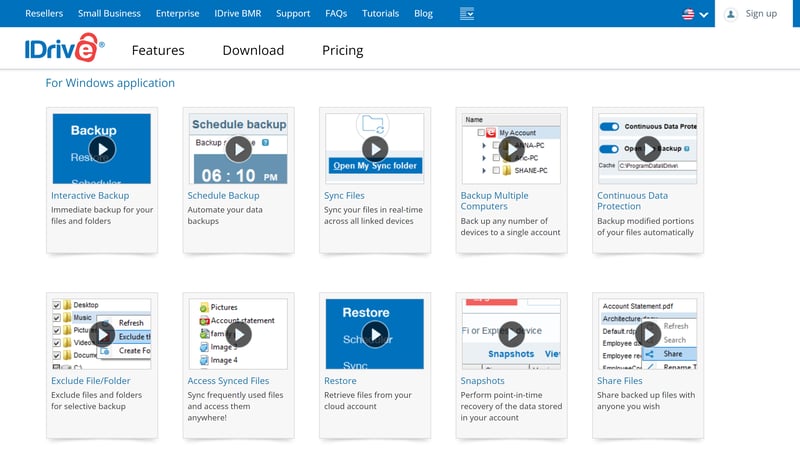Click the Sign up button
800x469 pixels.
pos(761,14)
